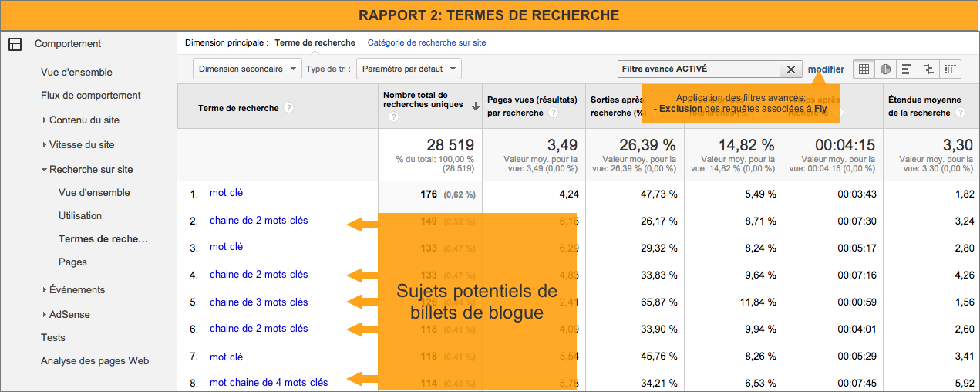
Task: Sort by Terme de recherche column header
Action: 238,108
